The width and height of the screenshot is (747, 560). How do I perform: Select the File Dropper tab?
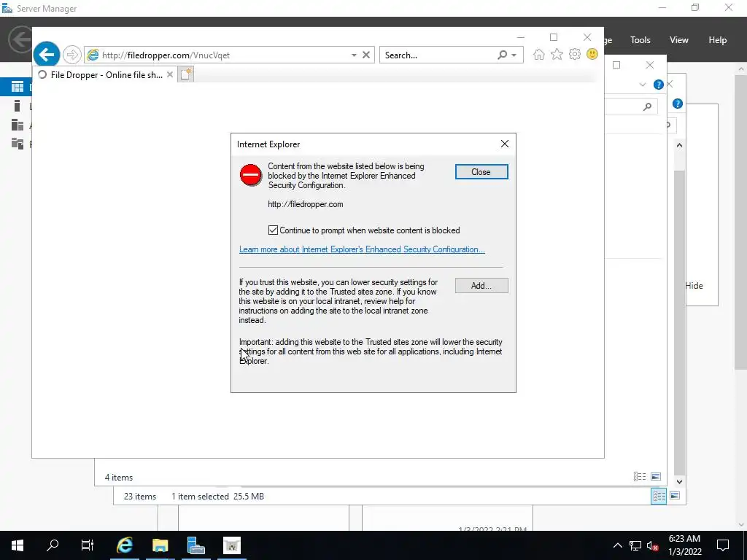(x=106, y=75)
